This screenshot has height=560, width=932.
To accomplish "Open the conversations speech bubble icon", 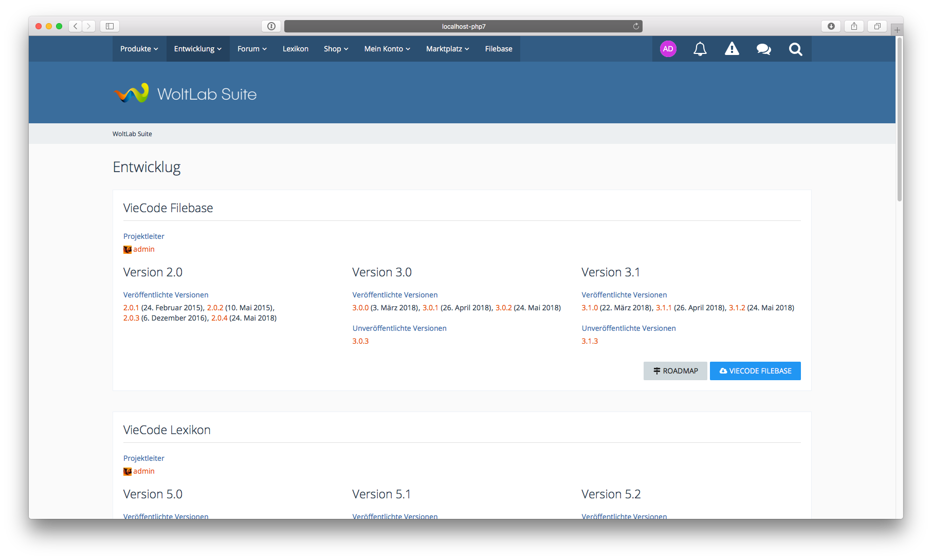I will coord(763,49).
